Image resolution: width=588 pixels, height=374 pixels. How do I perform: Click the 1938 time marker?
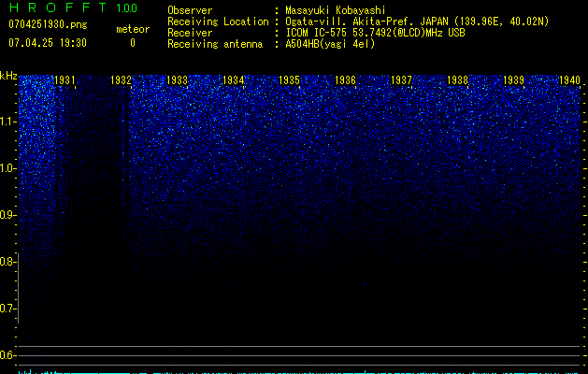coord(457,80)
